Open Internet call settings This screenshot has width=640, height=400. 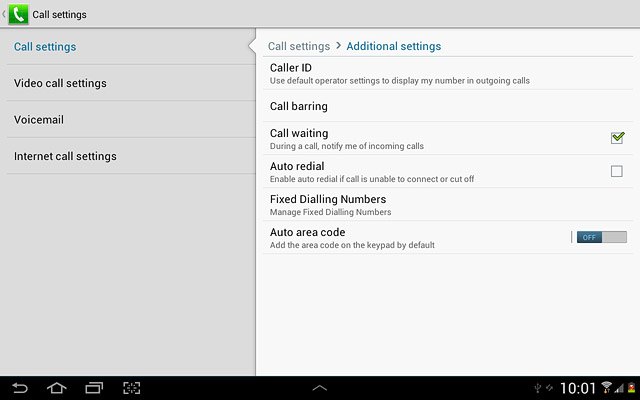[x=131, y=156]
